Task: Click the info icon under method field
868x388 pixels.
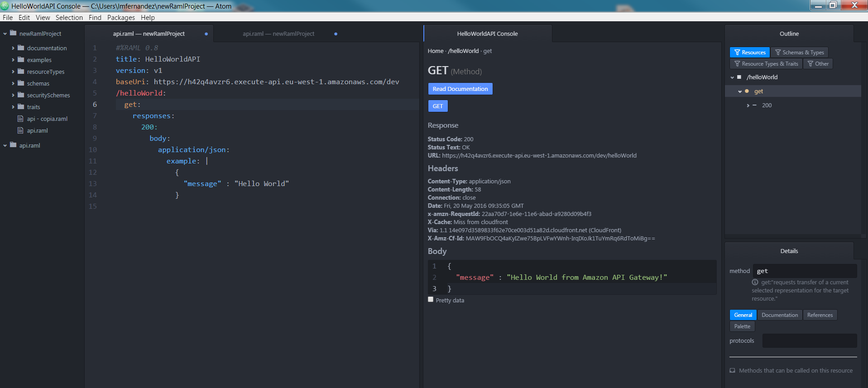Action: [x=755, y=282]
